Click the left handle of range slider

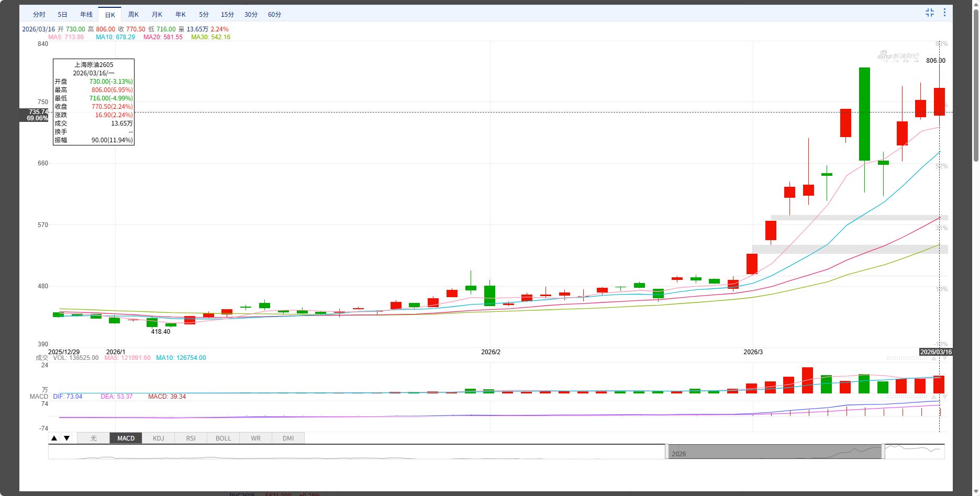[x=666, y=451]
